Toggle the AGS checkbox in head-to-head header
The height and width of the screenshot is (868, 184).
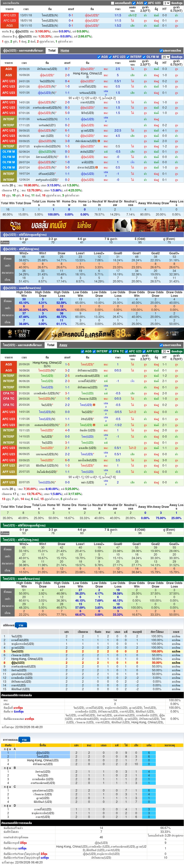pyautogui.click(x=134, y=3)
